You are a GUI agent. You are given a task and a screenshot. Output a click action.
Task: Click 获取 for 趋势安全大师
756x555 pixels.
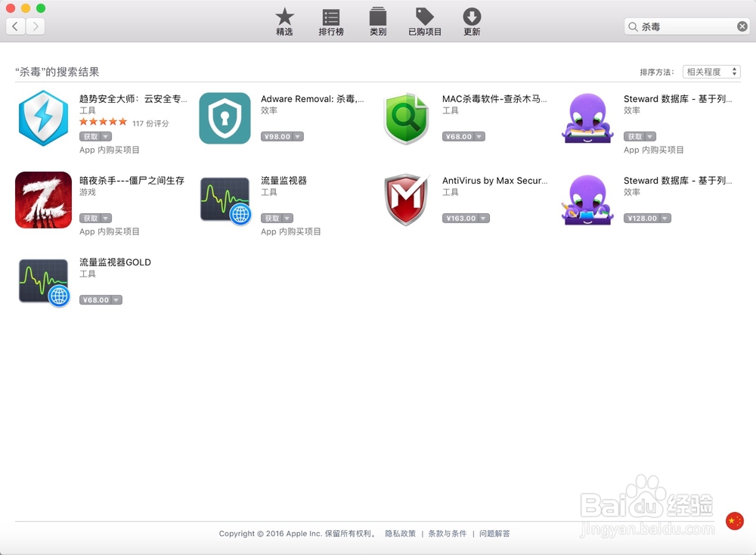click(90, 136)
